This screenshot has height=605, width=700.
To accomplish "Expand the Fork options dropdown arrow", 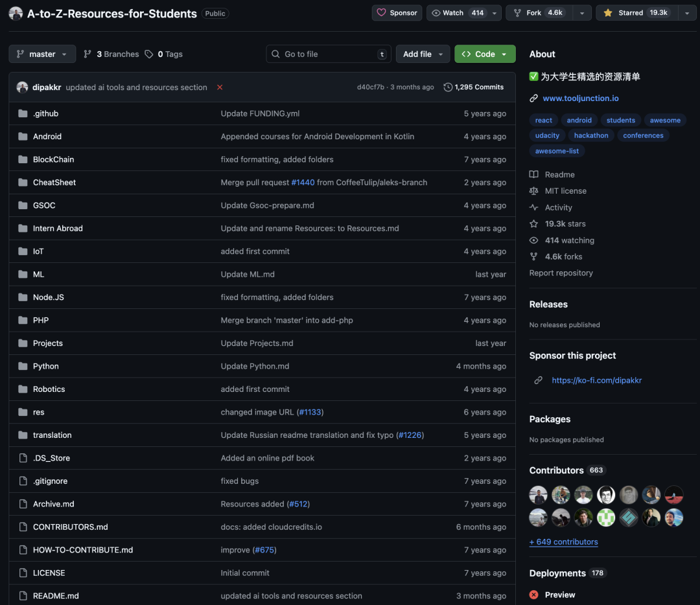I will point(582,13).
